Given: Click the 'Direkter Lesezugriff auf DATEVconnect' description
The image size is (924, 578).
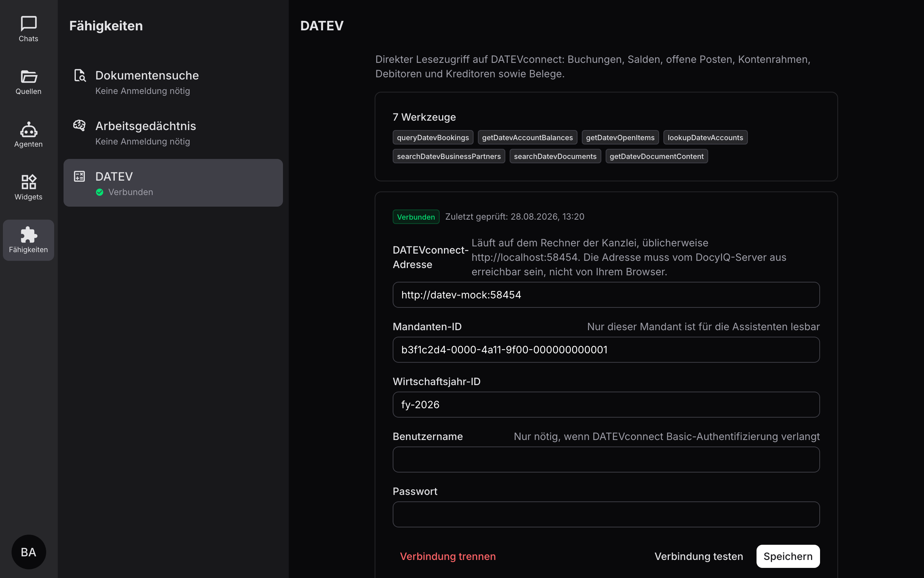Looking at the screenshot, I should 593,66.
